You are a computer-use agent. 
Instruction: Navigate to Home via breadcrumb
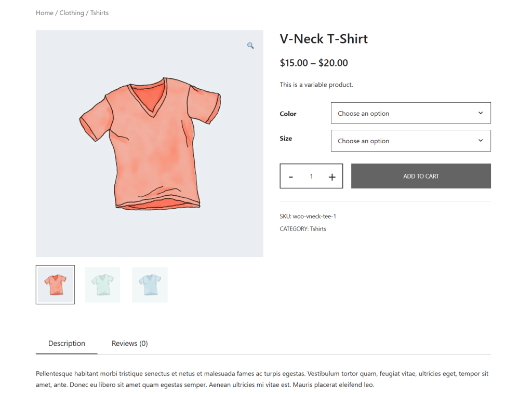click(x=44, y=12)
